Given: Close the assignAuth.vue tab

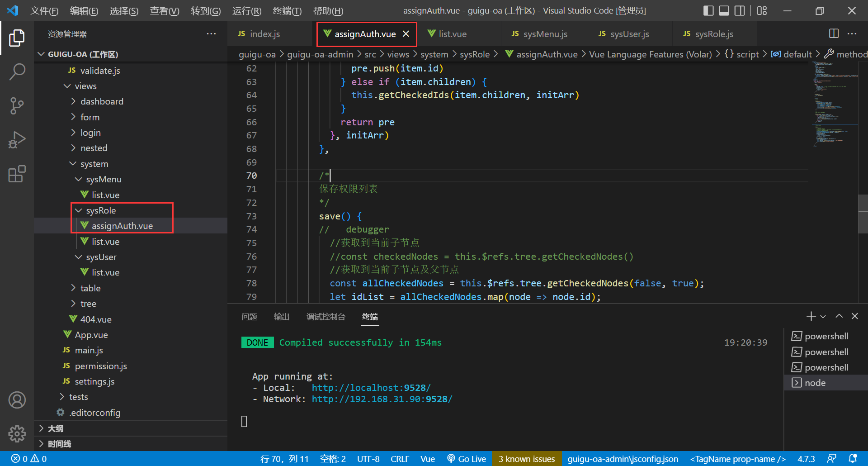Looking at the screenshot, I should 406,34.
